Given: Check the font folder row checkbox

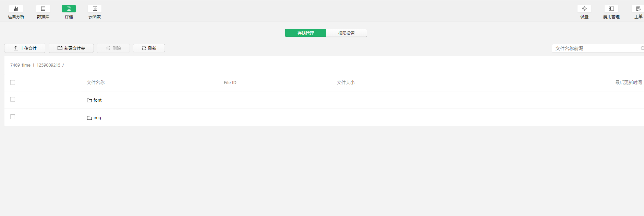Looking at the screenshot, I should (x=13, y=99).
